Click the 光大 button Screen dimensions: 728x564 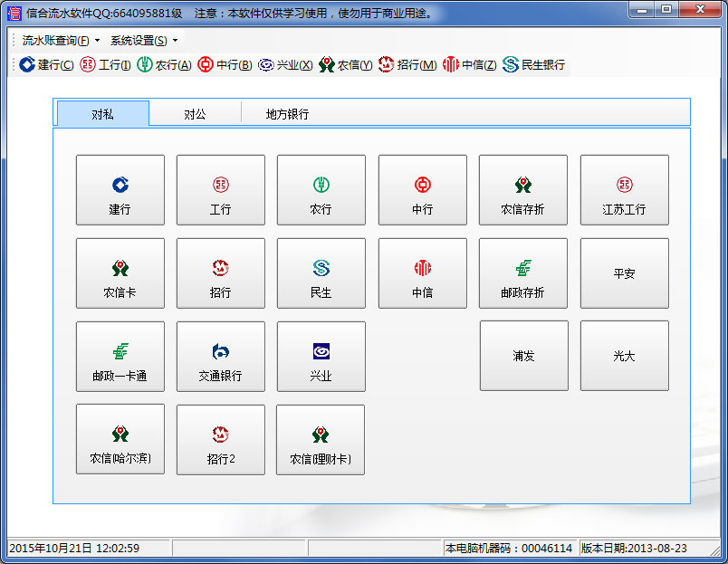(x=625, y=356)
